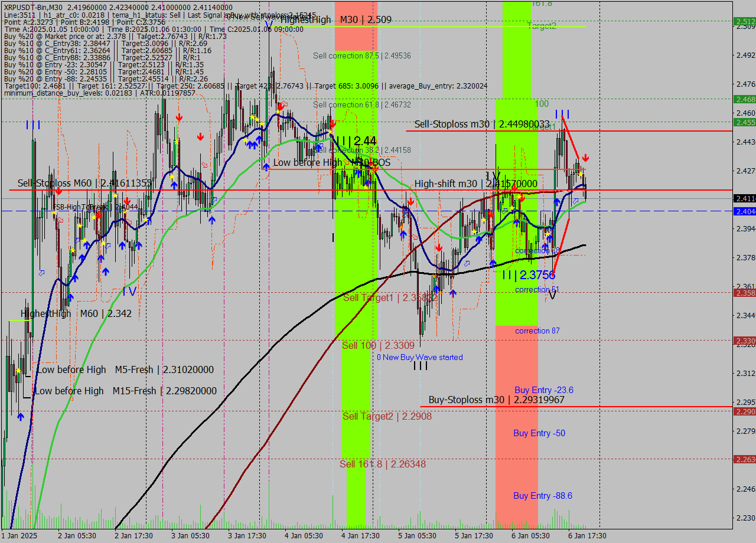Select Low before High M15-Fresh label
The image size is (756, 543).
pos(125,391)
